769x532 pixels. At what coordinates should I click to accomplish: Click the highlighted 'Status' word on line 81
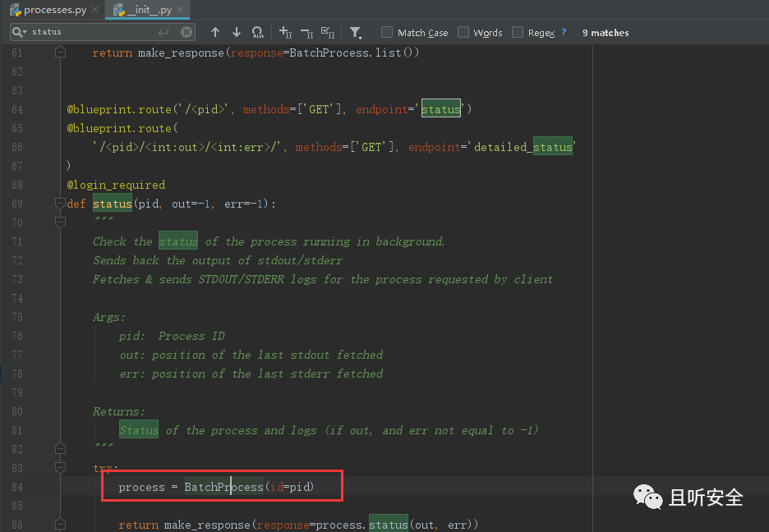pos(139,430)
